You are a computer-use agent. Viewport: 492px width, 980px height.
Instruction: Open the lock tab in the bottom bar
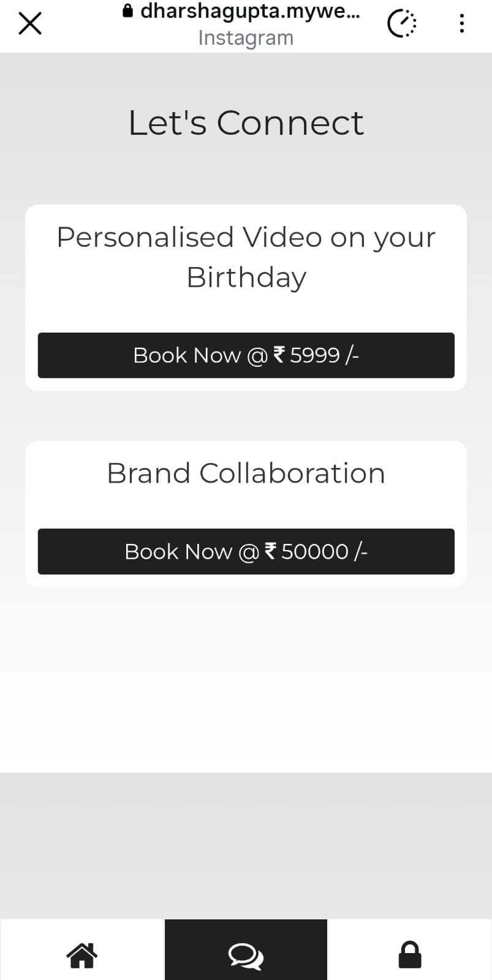click(x=410, y=955)
